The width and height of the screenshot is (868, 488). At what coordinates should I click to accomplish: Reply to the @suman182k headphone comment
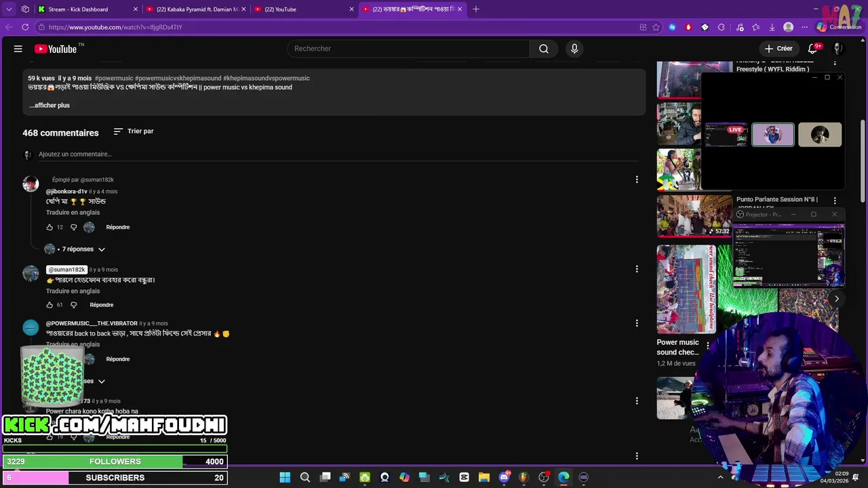click(102, 305)
